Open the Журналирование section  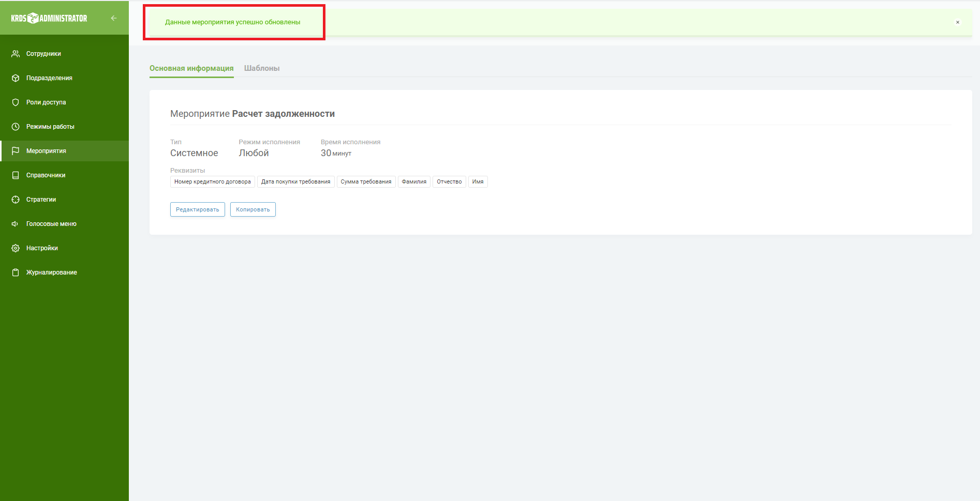coord(64,272)
